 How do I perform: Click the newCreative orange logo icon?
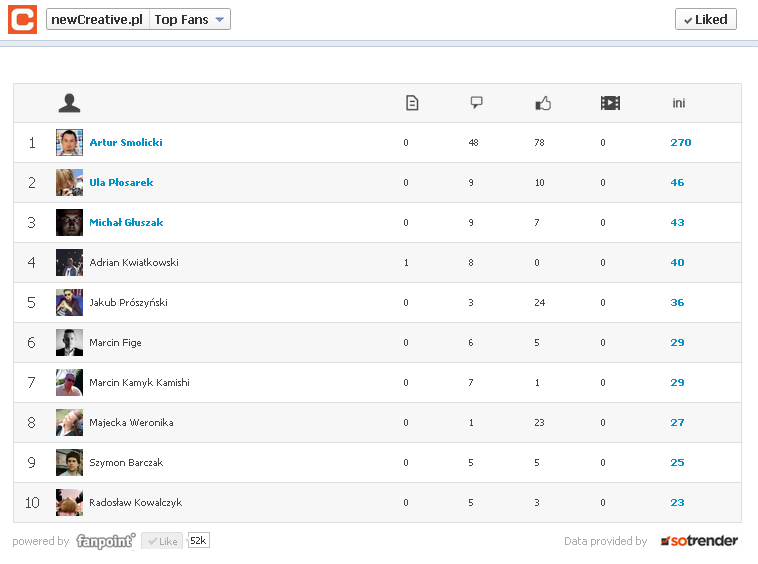[22, 19]
